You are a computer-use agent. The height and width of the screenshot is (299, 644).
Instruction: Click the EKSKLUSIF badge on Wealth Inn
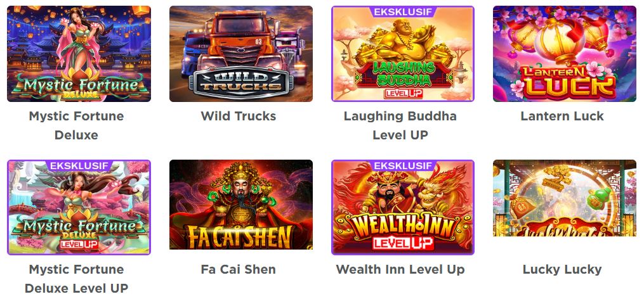click(x=403, y=166)
